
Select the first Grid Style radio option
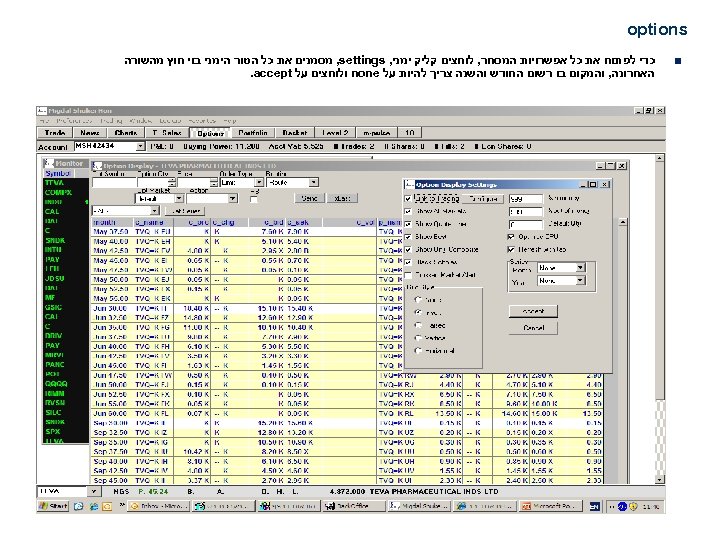click(418, 300)
